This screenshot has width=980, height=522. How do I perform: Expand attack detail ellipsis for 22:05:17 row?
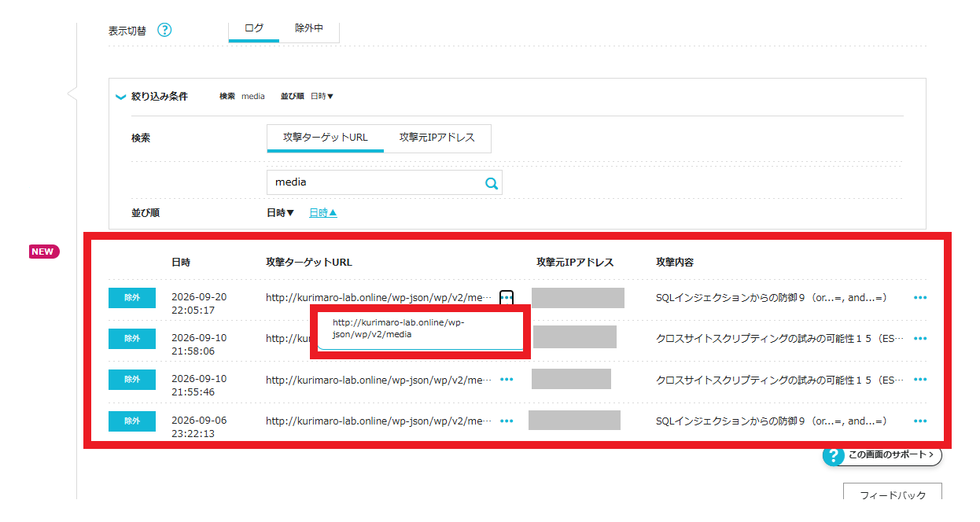pyautogui.click(x=920, y=298)
